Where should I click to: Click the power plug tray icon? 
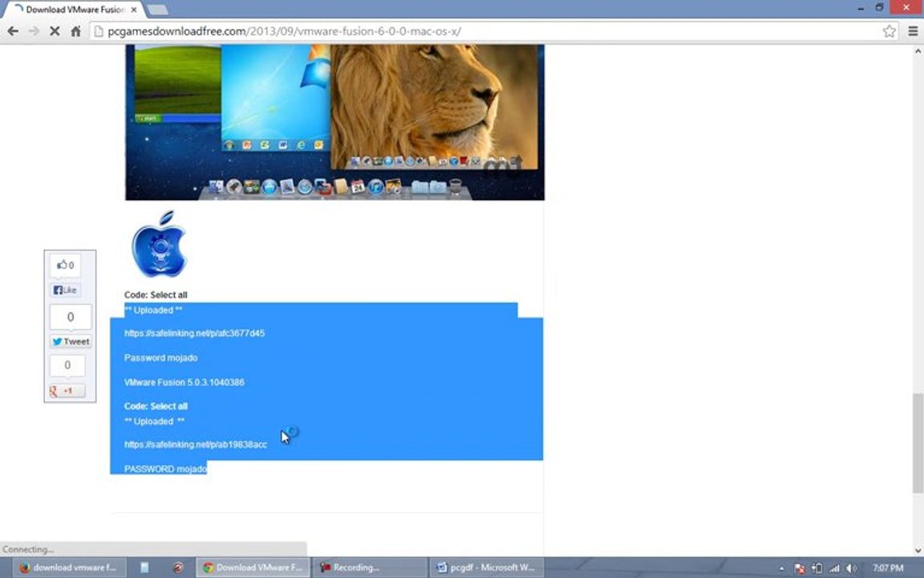[817, 568]
